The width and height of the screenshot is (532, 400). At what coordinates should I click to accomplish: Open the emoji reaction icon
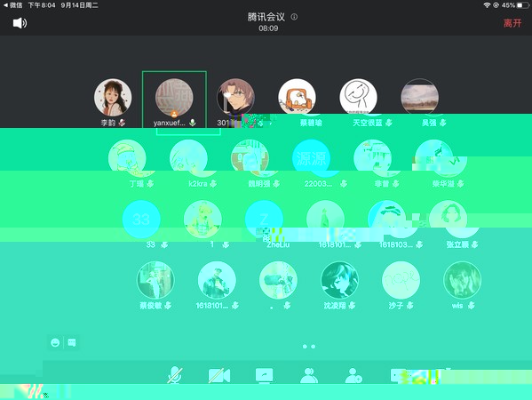[55, 342]
